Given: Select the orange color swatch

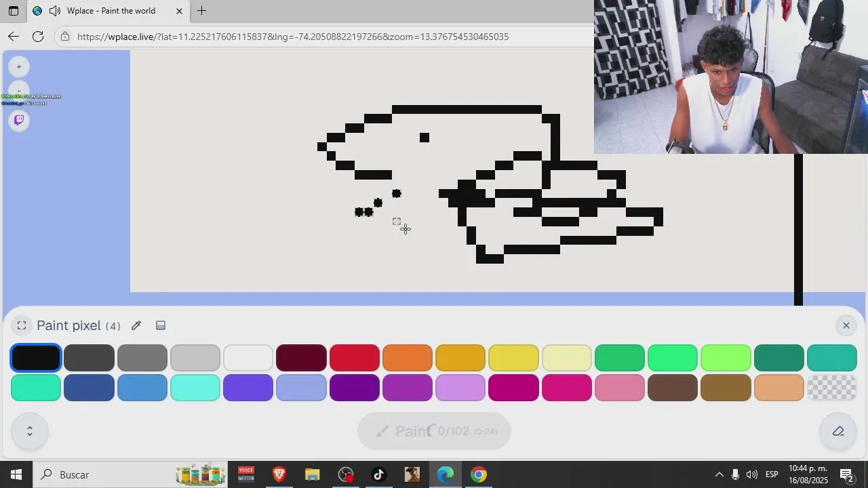Looking at the screenshot, I should 408,358.
